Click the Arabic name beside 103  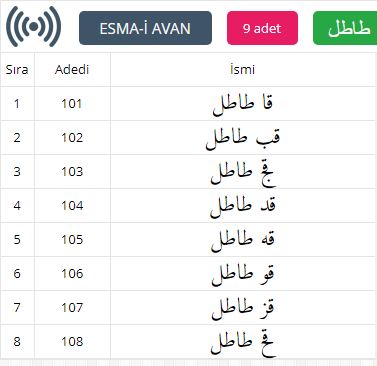point(243,173)
